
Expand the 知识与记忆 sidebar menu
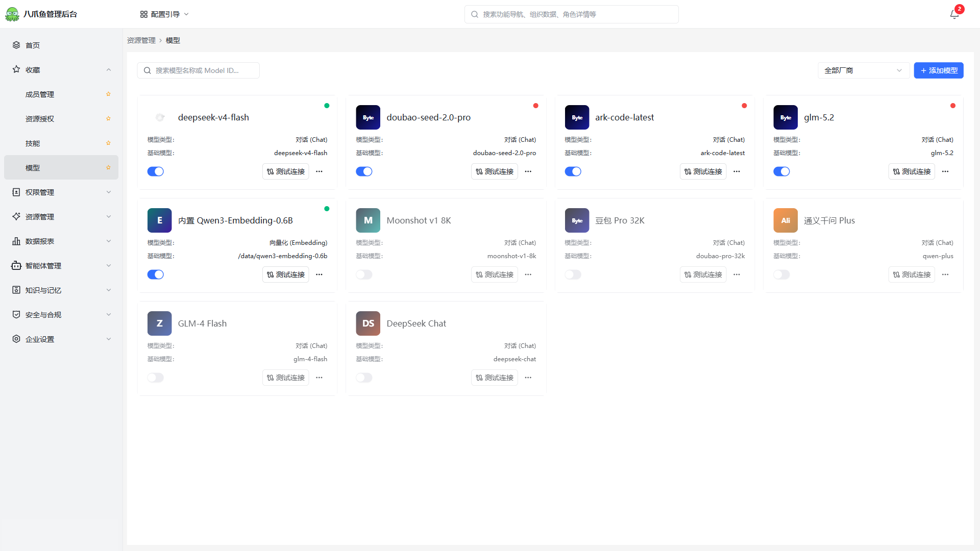61,290
